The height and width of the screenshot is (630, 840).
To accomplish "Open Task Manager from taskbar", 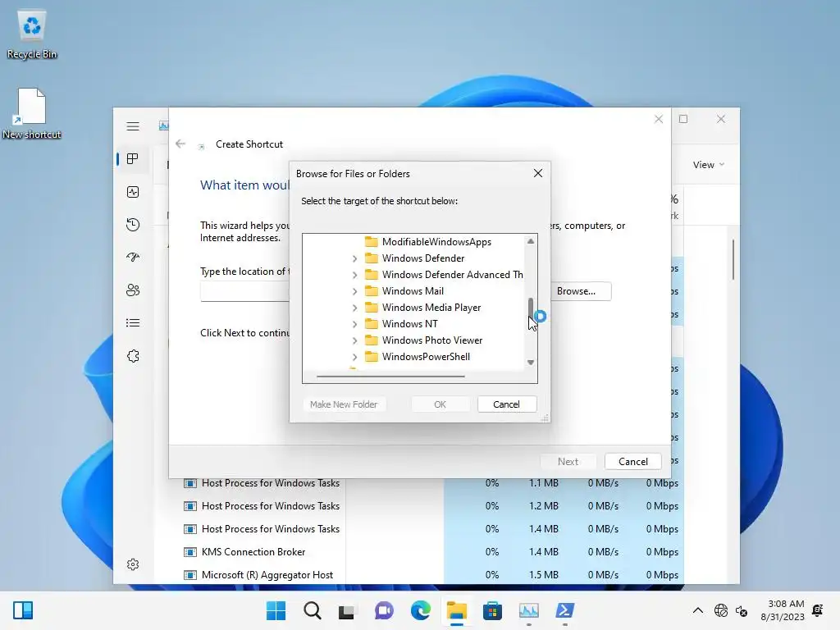I will point(529,610).
